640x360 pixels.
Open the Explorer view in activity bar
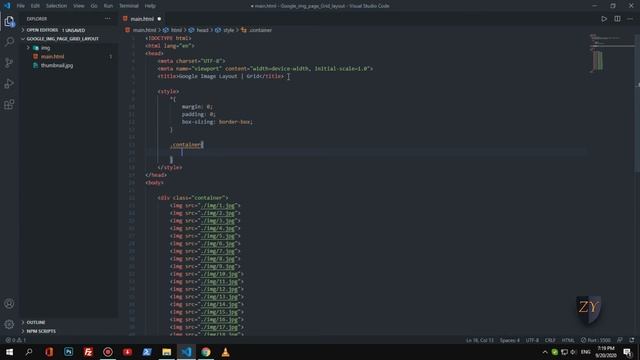coord(9,21)
